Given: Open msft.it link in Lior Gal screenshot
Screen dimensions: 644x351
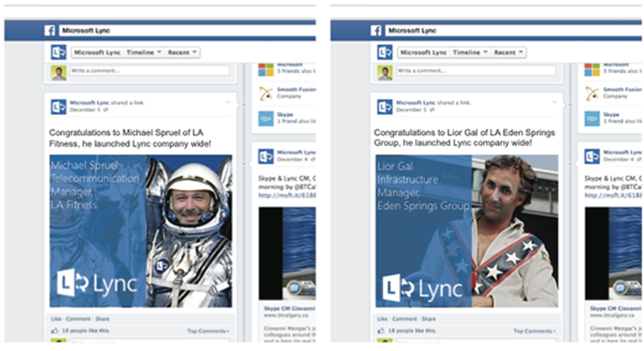Looking at the screenshot, I should 613,196.
